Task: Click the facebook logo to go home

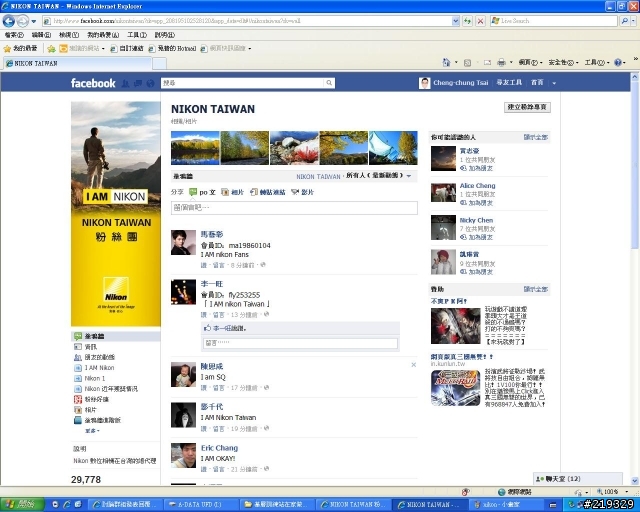Action: coord(93,83)
